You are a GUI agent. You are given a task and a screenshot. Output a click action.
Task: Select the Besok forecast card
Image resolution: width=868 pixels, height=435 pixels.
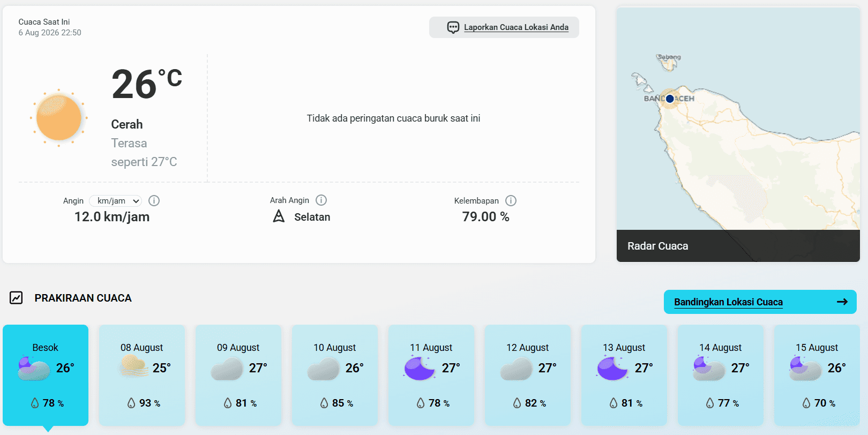click(x=46, y=375)
